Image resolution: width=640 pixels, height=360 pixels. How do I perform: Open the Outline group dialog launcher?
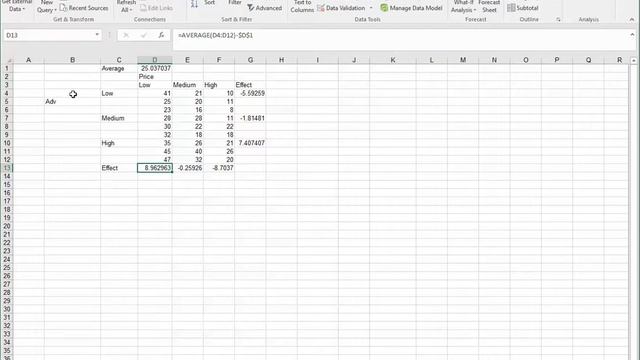pos(558,20)
